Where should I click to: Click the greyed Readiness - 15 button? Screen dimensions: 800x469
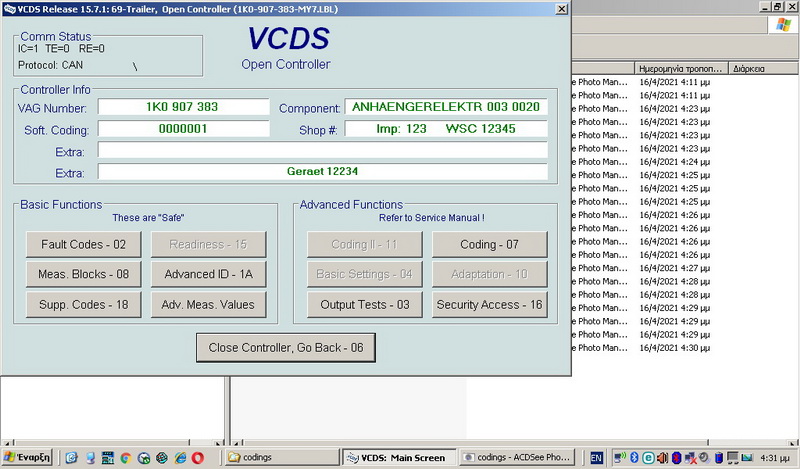click(208, 244)
